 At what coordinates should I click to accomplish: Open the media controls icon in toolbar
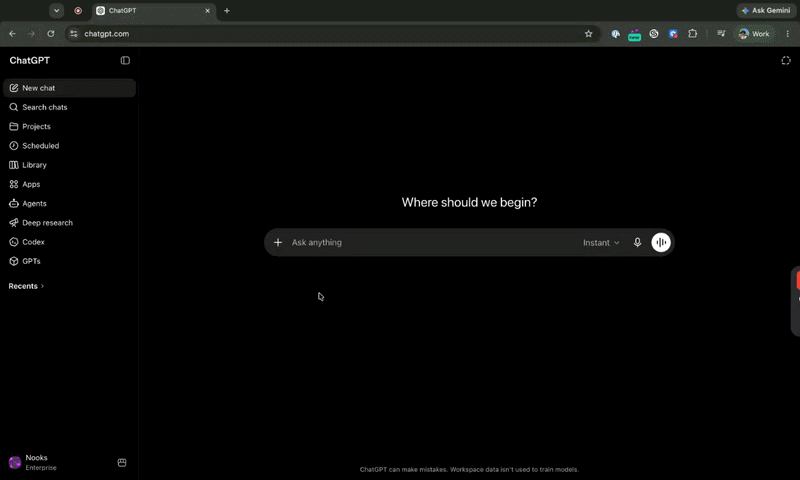pos(721,34)
